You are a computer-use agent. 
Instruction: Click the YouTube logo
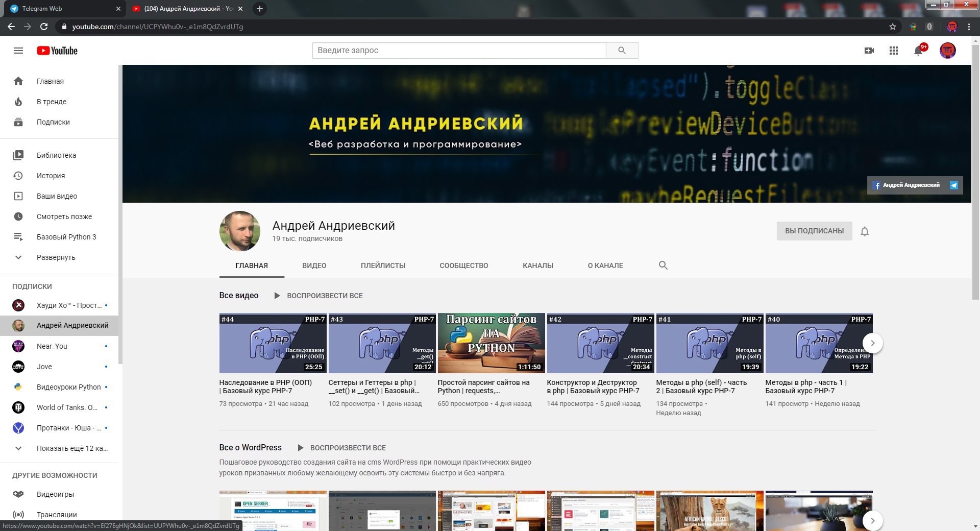click(57, 51)
